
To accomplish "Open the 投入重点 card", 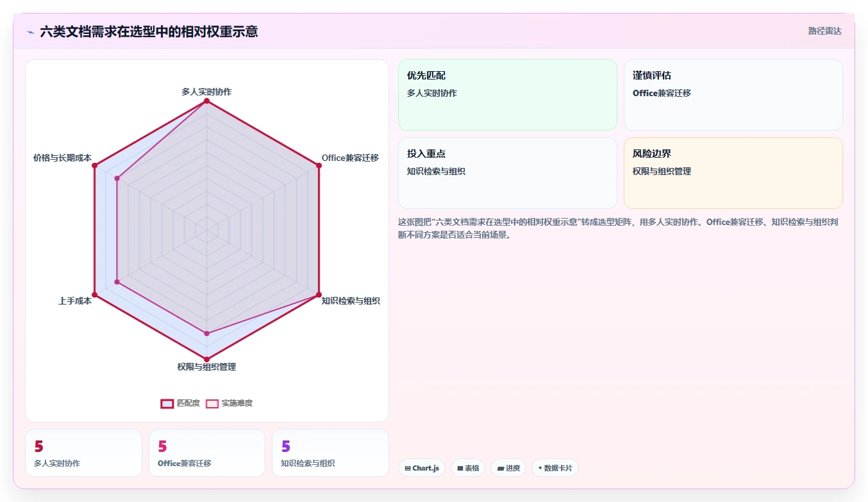I will [507, 173].
